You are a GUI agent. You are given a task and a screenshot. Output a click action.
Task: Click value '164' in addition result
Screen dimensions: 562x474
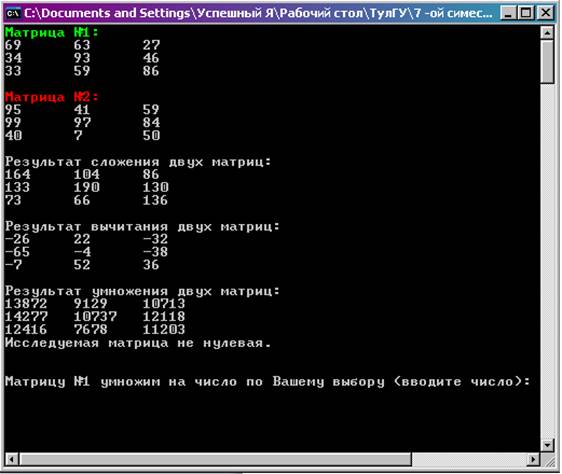18,175
